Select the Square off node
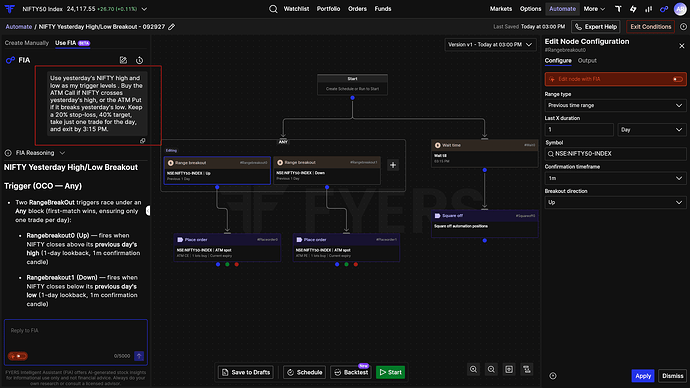This screenshot has width=690, height=388. coord(484,223)
